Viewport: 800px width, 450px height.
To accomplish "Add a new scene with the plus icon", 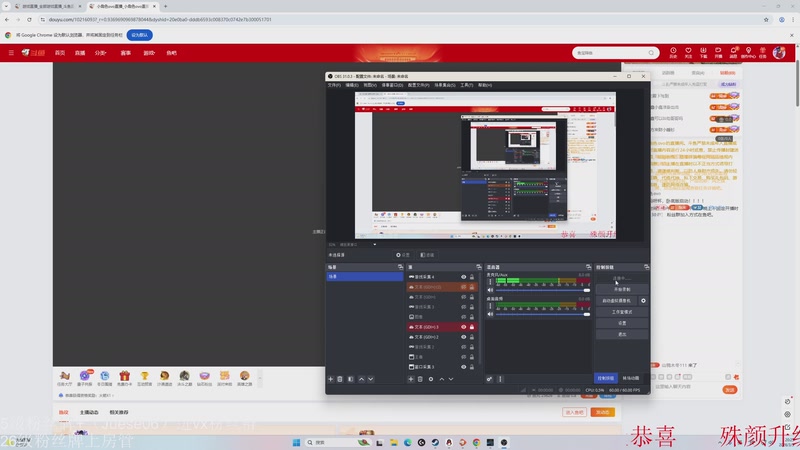I will 331,379.
